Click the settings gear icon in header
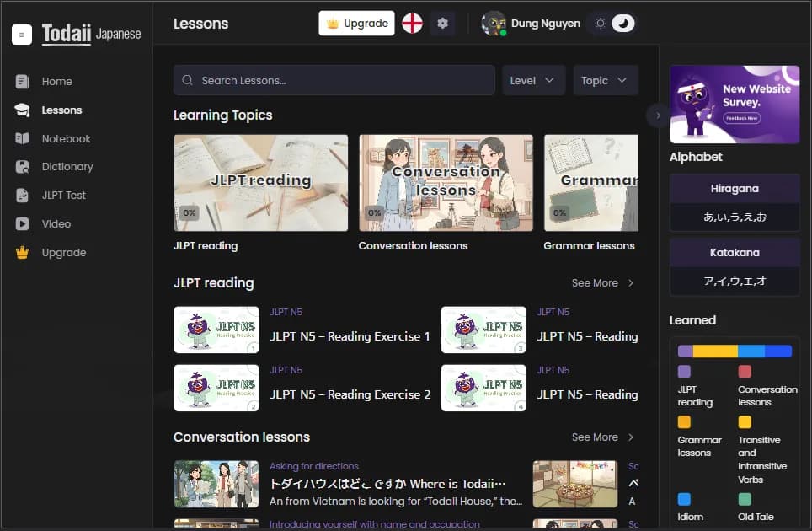 (443, 24)
